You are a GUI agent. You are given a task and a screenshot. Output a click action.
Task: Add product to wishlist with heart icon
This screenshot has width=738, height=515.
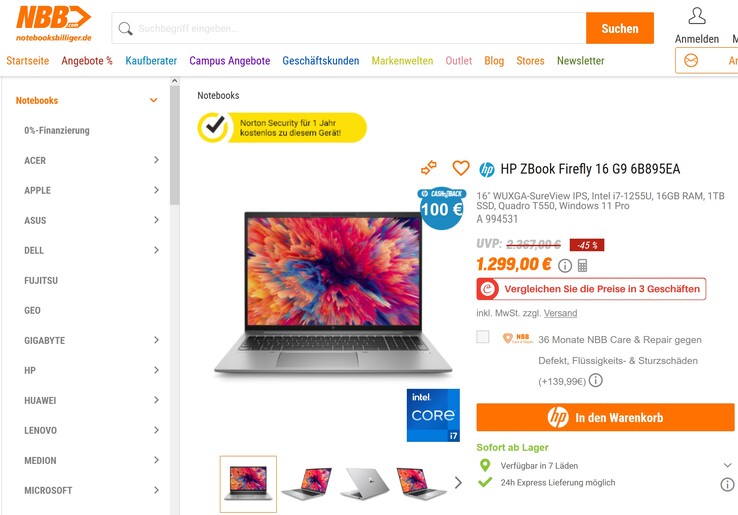[x=461, y=168]
